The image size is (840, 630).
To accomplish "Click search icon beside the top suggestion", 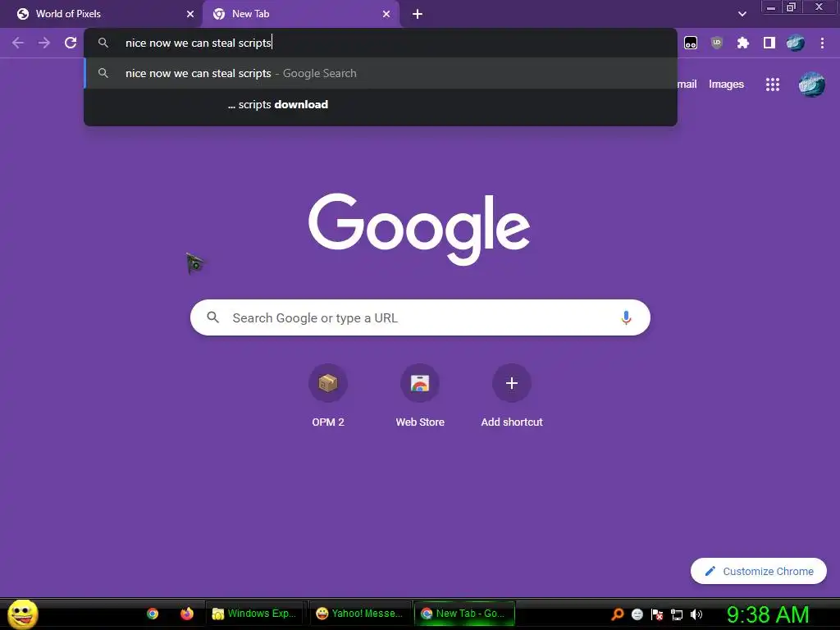I will 103,73.
